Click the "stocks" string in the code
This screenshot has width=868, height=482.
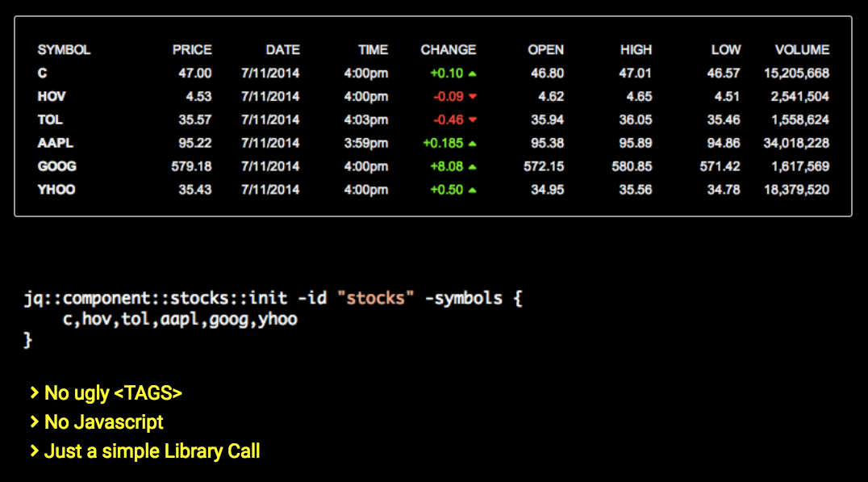click(x=375, y=298)
